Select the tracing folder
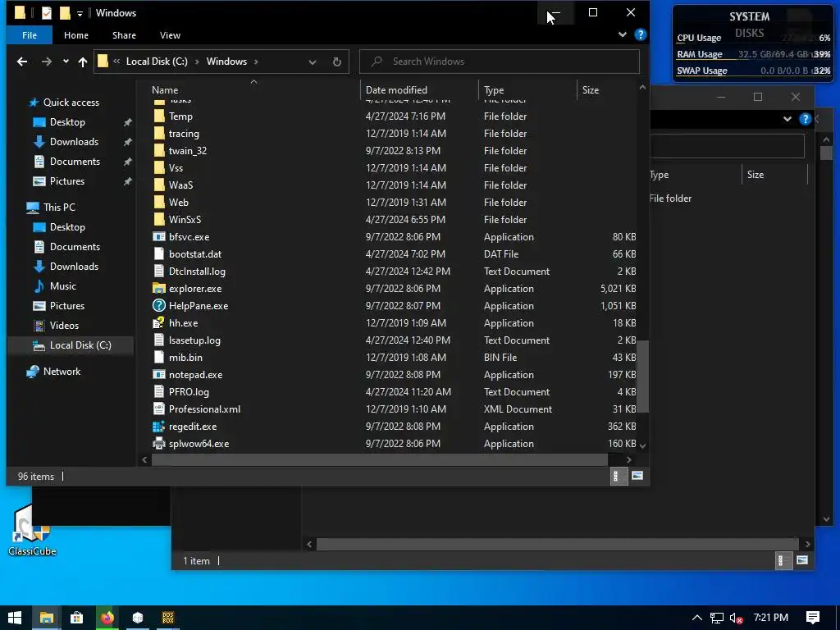 coord(184,134)
